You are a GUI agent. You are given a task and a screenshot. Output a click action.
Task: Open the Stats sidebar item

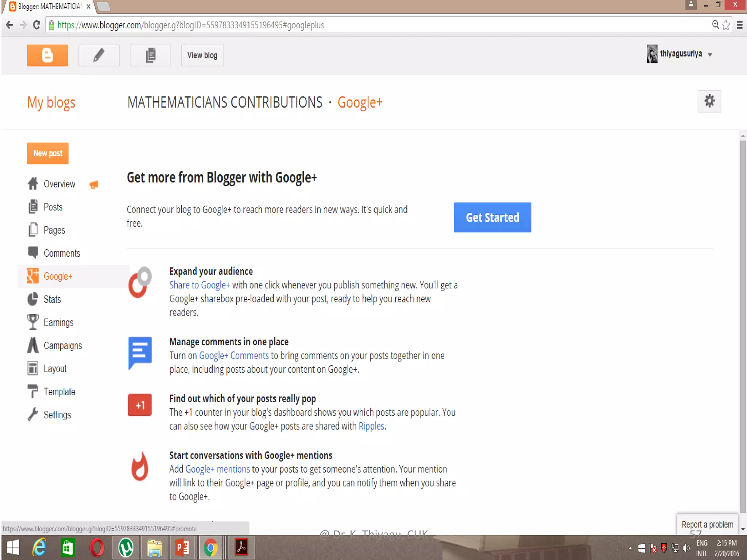[x=52, y=299]
